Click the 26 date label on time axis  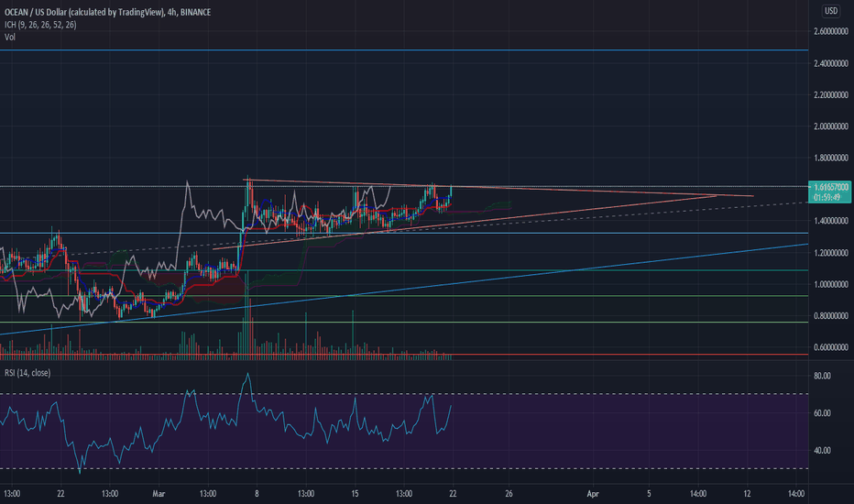click(x=509, y=494)
